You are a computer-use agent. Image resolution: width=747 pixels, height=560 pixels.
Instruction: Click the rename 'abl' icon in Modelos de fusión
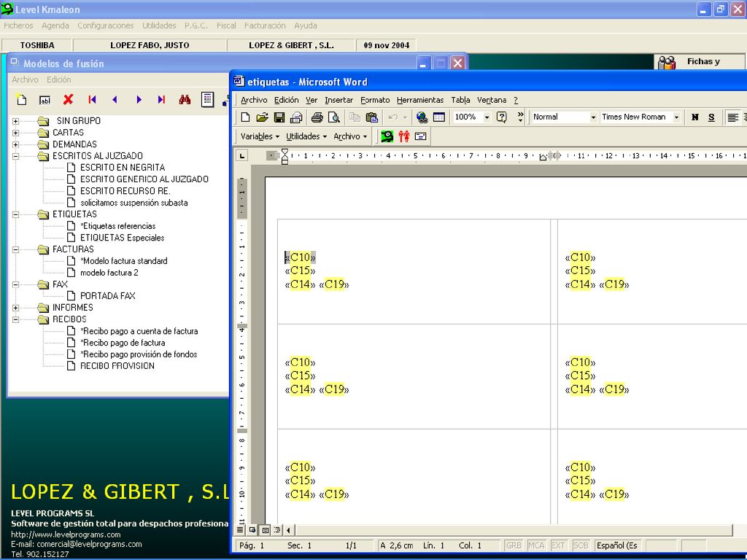pos(44,100)
